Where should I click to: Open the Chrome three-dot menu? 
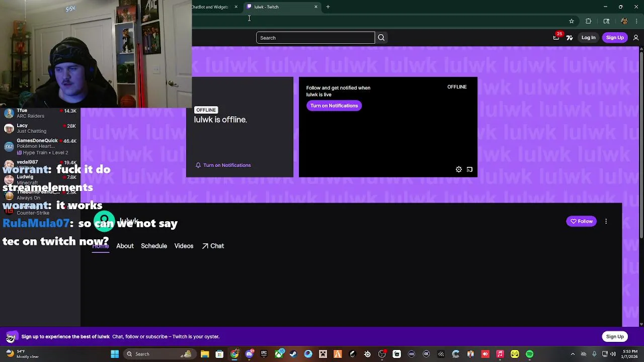637,21
